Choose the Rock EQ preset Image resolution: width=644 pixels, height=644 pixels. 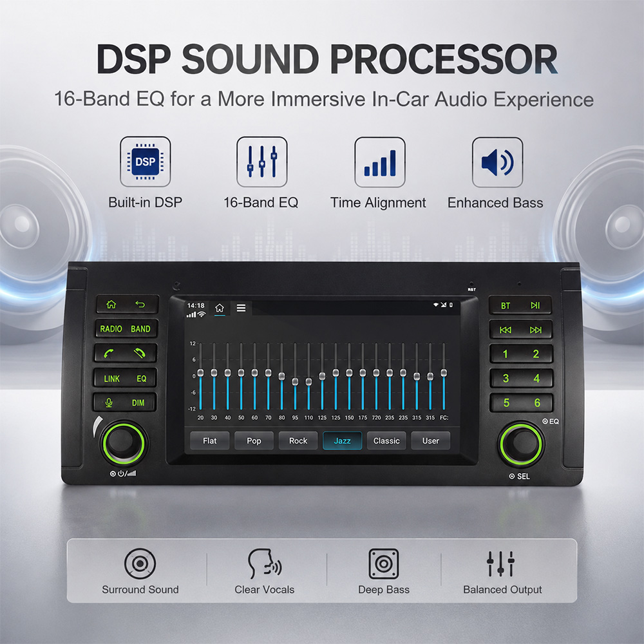click(x=298, y=440)
